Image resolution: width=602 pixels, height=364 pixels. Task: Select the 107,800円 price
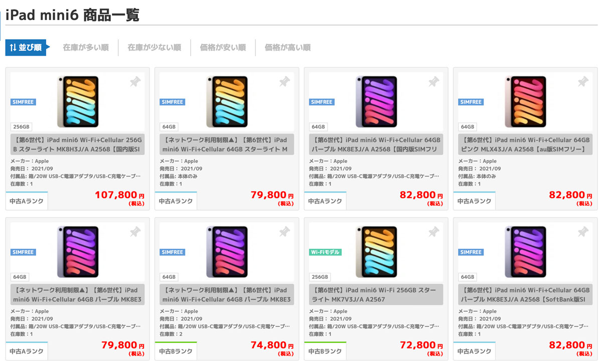point(119,196)
